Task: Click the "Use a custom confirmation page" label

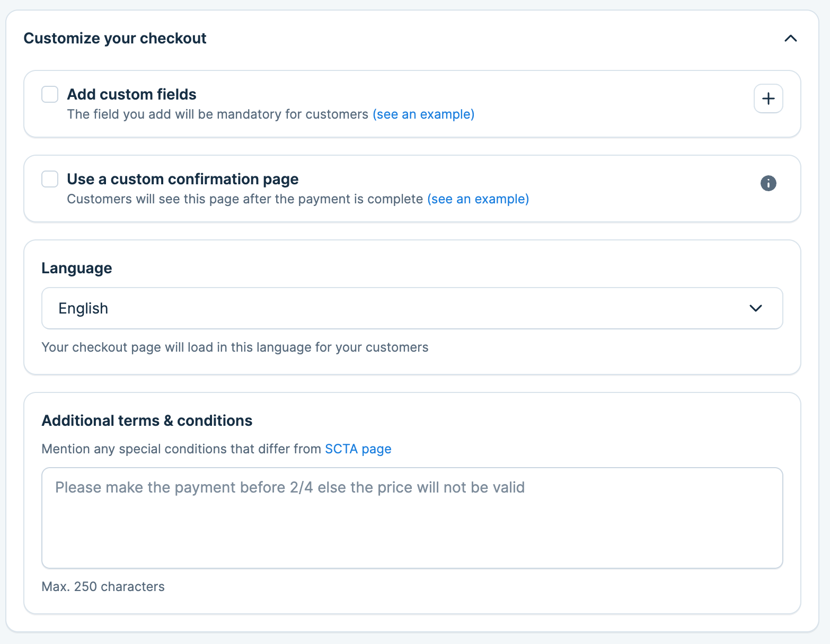Action: 182,179
